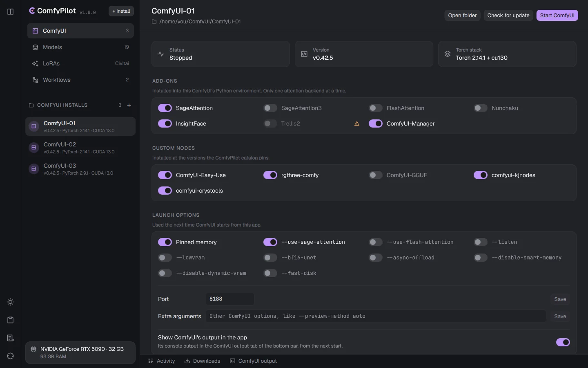Click the + Install button
Viewport: 588px width, 368px height.
tap(121, 11)
